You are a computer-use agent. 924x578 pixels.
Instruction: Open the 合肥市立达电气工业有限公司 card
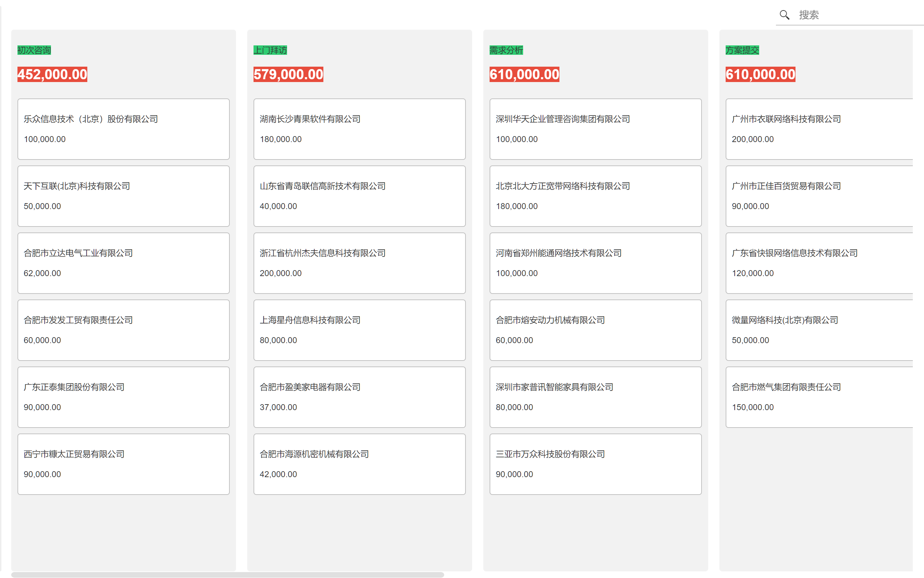point(124,263)
